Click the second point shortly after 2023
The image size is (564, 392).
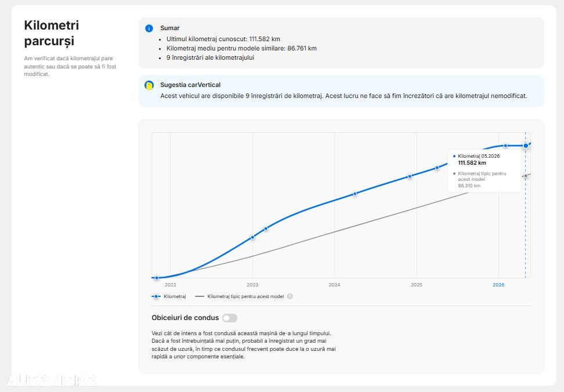click(266, 228)
